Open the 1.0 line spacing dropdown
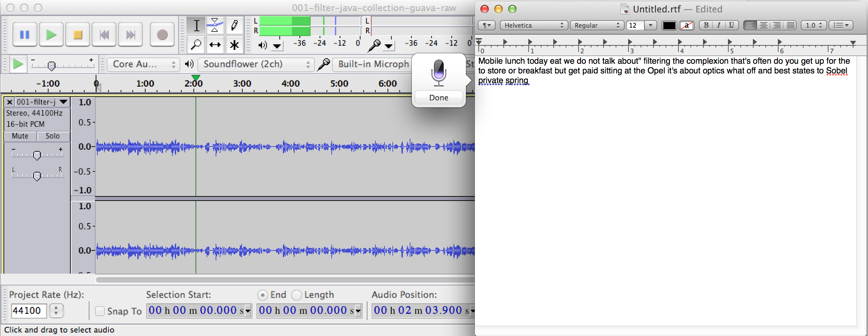 pos(814,25)
